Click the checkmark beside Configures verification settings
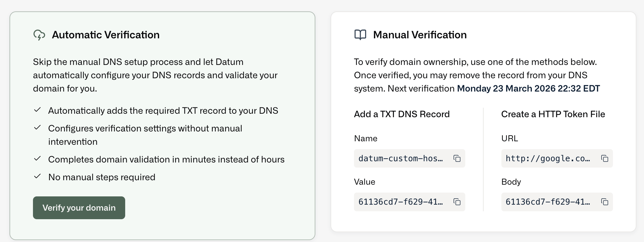644x242 pixels. pos(37,127)
